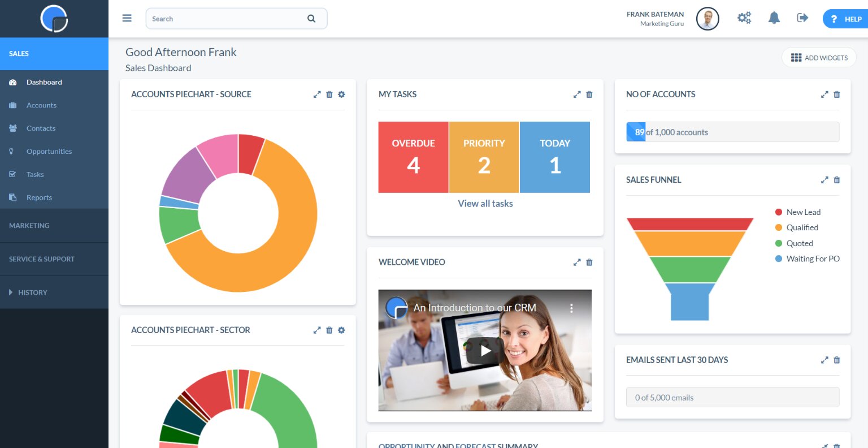Open the notifications bell
Viewport: 868px width, 448px height.
pos(774,18)
